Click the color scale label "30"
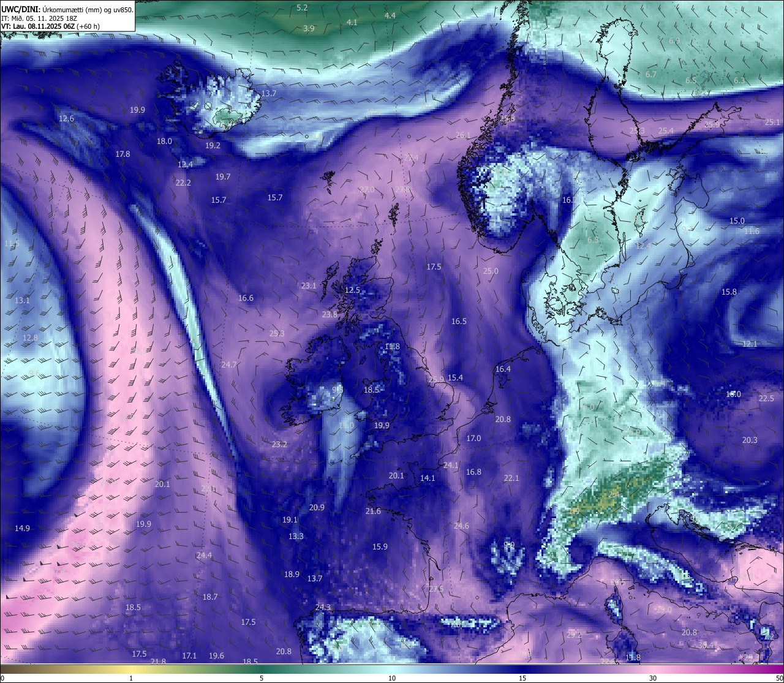 click(x=653, y=678)
